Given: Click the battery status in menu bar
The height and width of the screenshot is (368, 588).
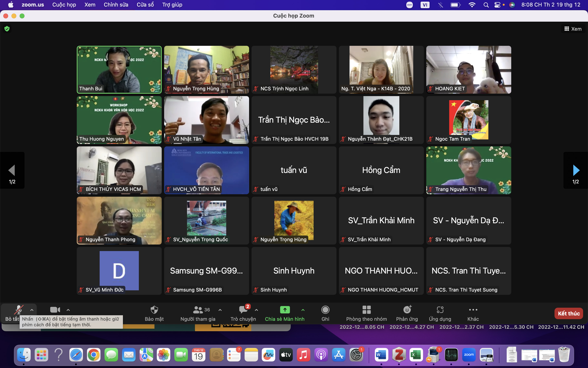Looking at the screenshot, I should tap(455, 5).
